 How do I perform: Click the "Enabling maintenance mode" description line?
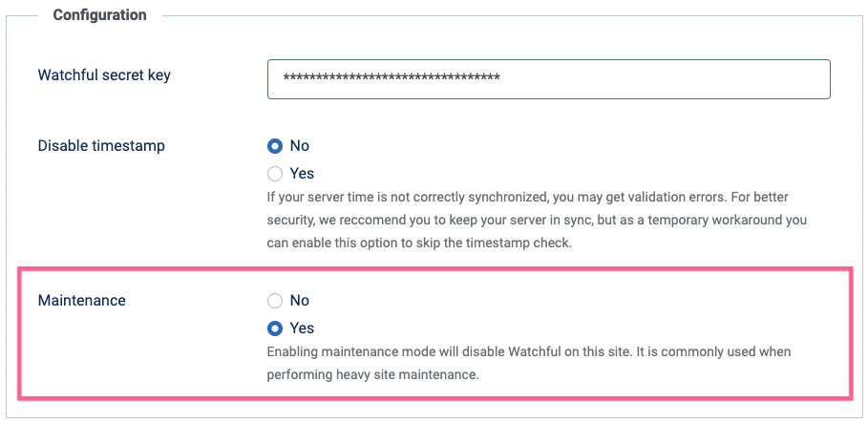(529, 352)
